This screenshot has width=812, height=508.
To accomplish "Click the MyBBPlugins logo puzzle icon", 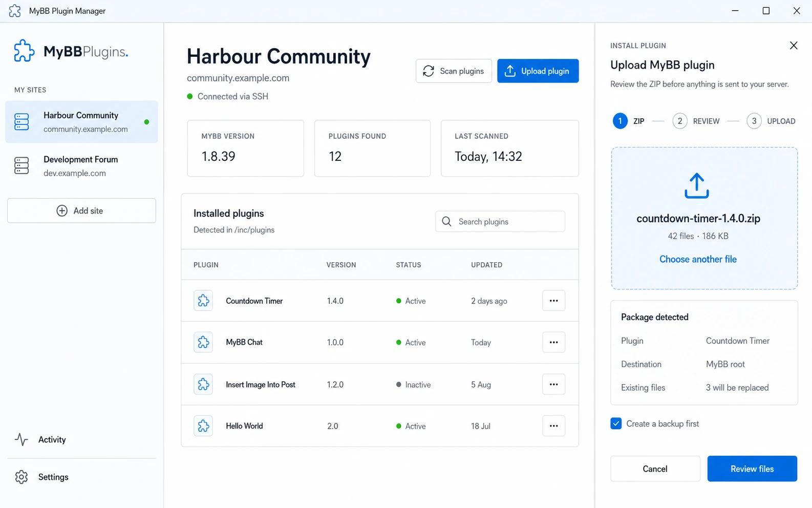I will point(24,51).
